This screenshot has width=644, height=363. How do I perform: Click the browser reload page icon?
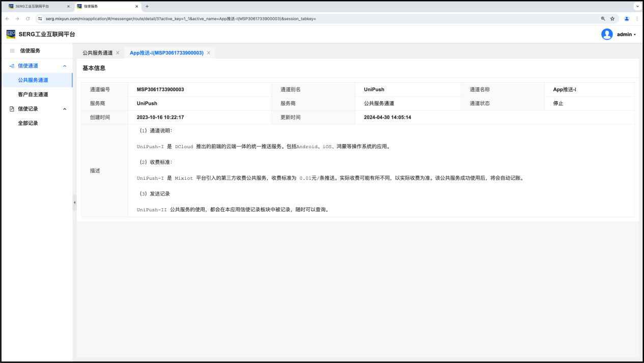[x=27, y=18]
